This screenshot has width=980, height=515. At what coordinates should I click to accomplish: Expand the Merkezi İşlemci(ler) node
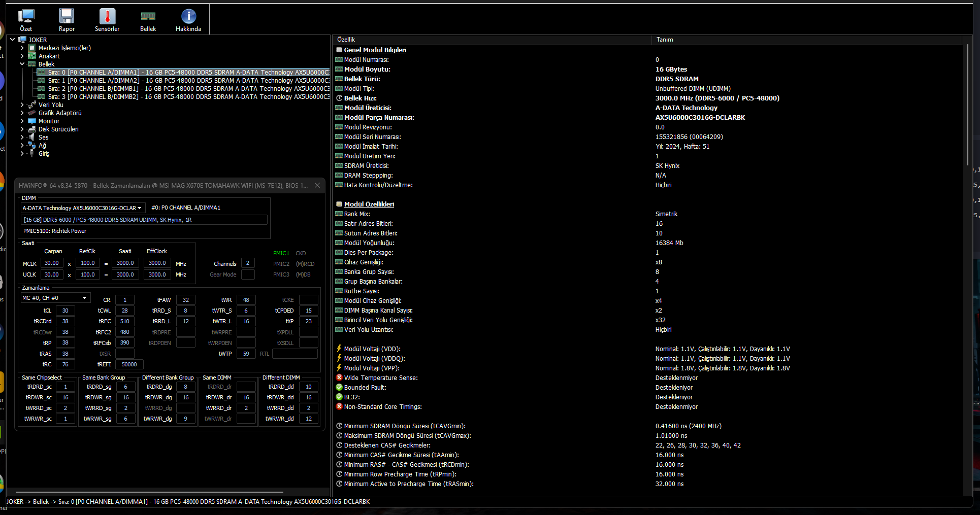[x=22, y=48]
